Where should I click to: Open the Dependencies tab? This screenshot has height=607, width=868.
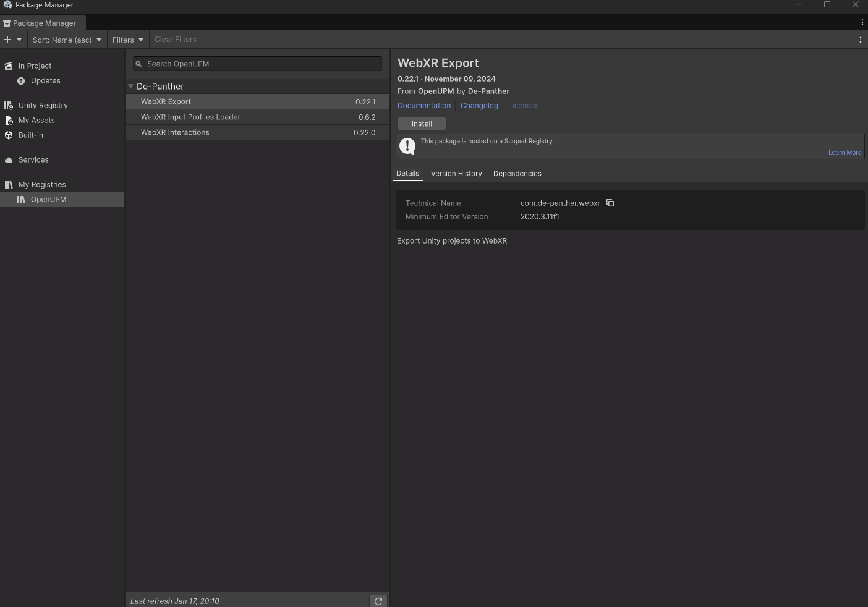(x=517, y=174)
